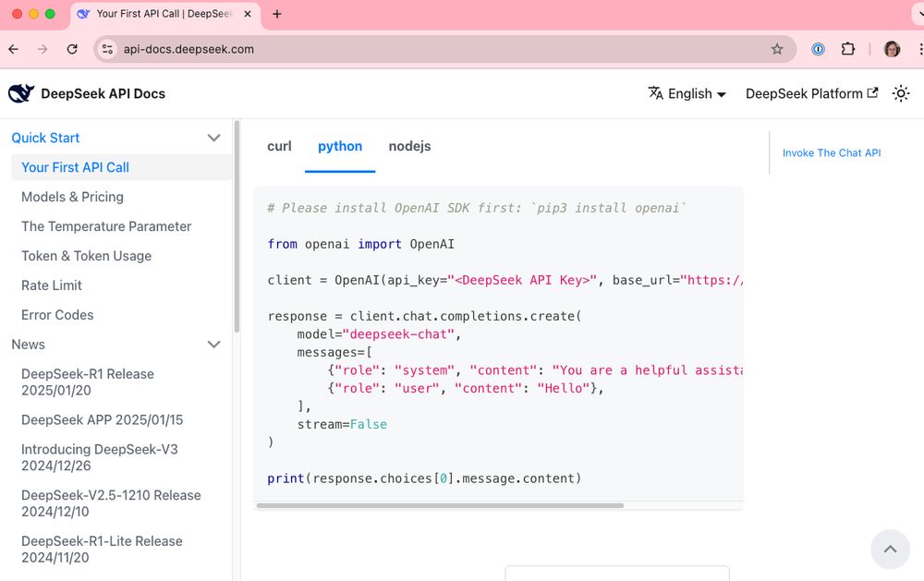The height and width of the screenshot is (581, 924).
Task: Click the browser back arrow
Action: (x=15, y=49)
